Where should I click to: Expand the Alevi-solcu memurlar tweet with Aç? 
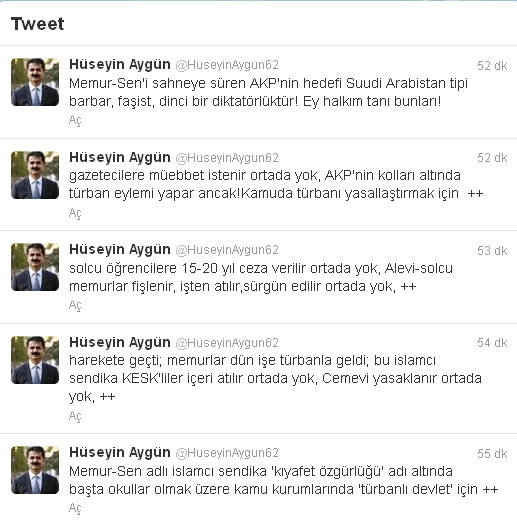click(75, 305)
